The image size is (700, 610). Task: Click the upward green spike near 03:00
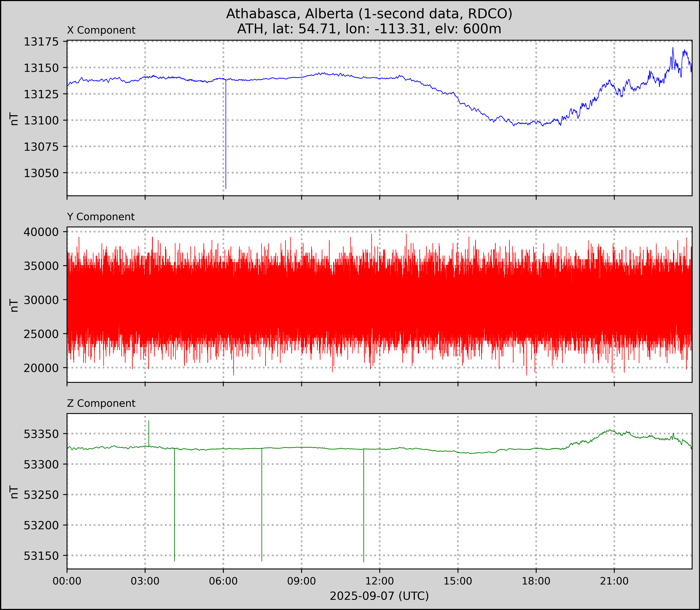coord(149,431)
